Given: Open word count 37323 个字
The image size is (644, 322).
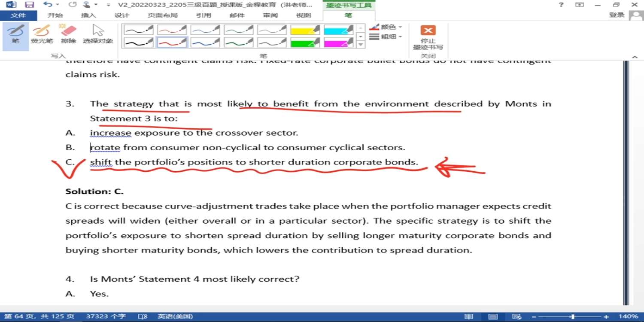Looking at the screenshot, I should [106, 316].
